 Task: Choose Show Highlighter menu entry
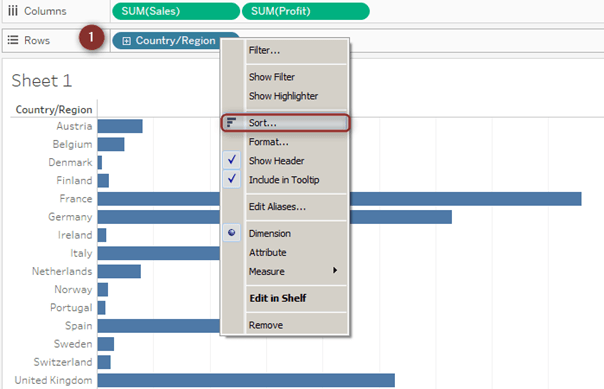click(x=285, y=96)
